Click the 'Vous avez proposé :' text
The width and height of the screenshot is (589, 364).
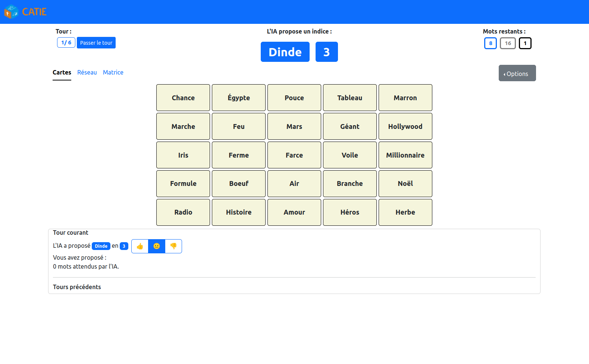(x=79, y=257)
